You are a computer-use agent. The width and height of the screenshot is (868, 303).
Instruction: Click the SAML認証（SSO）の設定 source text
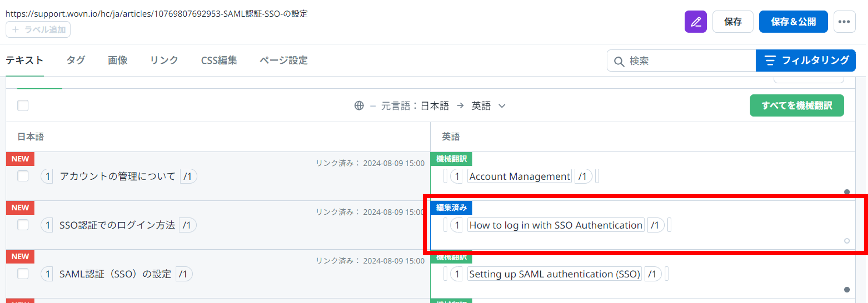click(x=115, y=274)
